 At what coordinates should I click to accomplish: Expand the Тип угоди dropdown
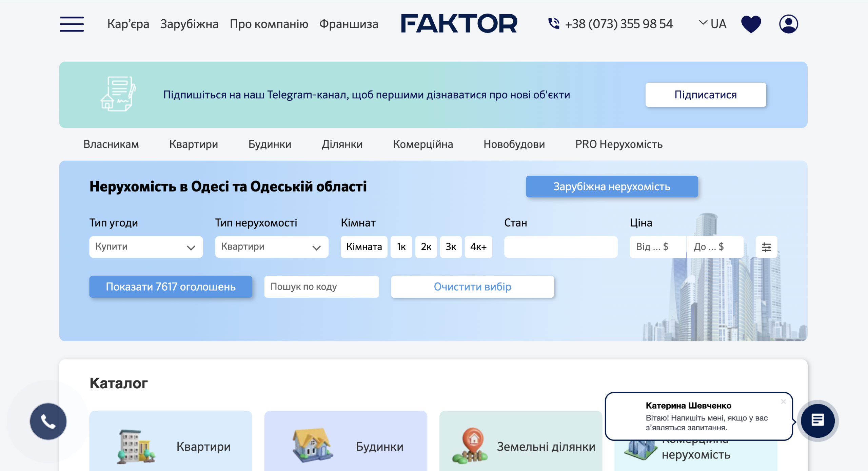(146, 247)
